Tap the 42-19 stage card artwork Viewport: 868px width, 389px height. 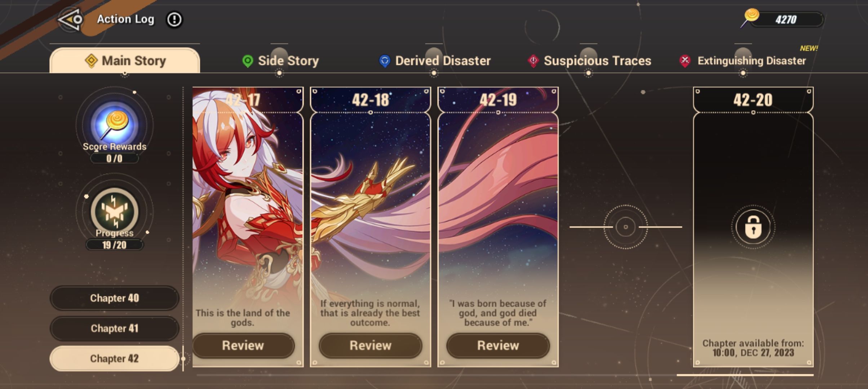tap(498, 202)
